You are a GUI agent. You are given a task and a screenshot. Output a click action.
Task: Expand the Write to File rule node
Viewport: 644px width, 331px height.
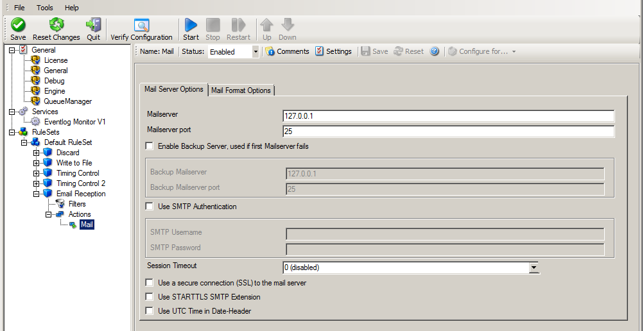point(36,163)
